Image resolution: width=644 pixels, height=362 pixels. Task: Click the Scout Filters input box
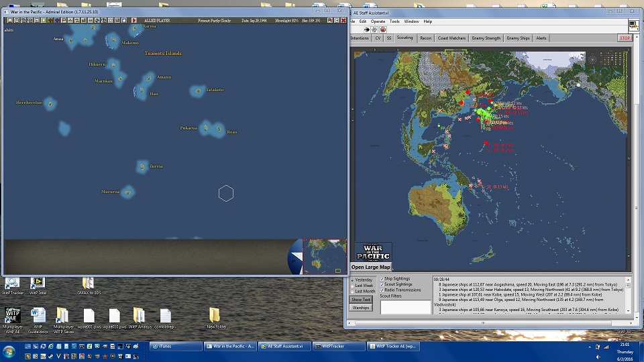(x=405, y=308)
